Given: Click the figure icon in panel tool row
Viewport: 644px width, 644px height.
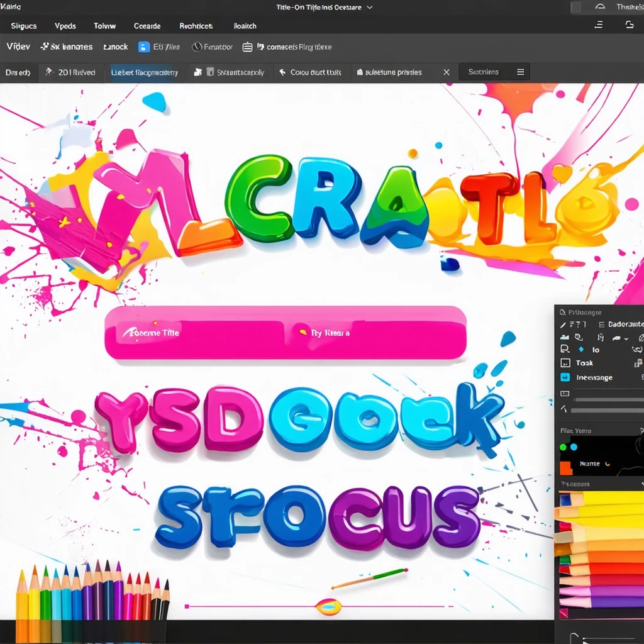Looking at the screenshot, I should coord(601,337).
